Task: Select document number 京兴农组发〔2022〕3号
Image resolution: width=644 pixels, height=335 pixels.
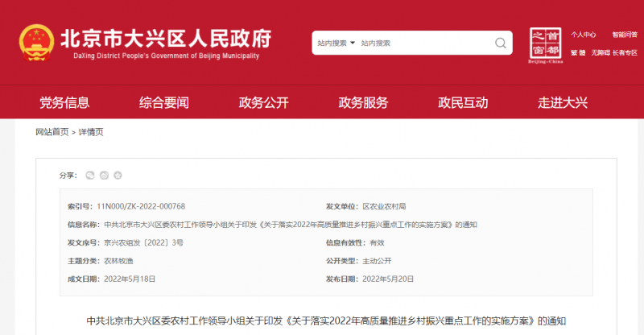Action: (x=144, y=242)
